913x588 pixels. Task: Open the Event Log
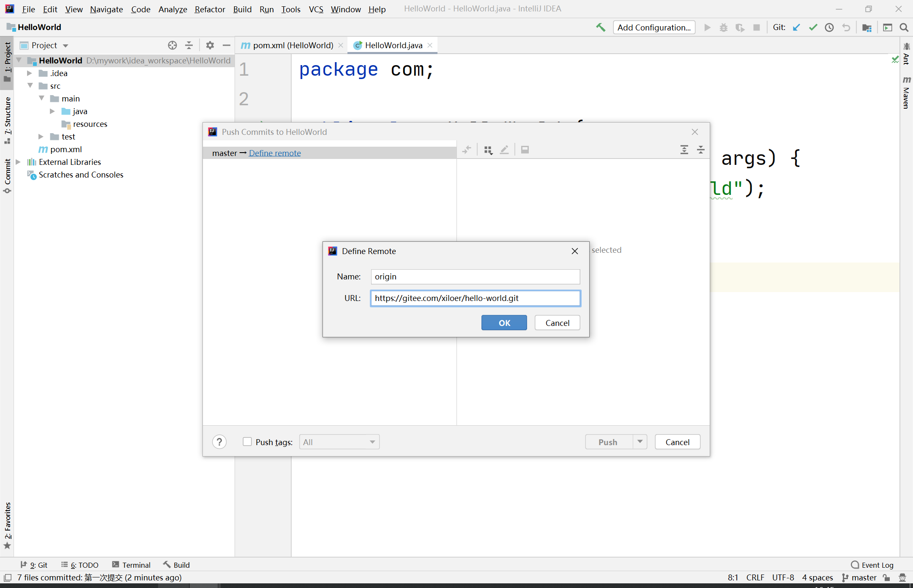872,565
